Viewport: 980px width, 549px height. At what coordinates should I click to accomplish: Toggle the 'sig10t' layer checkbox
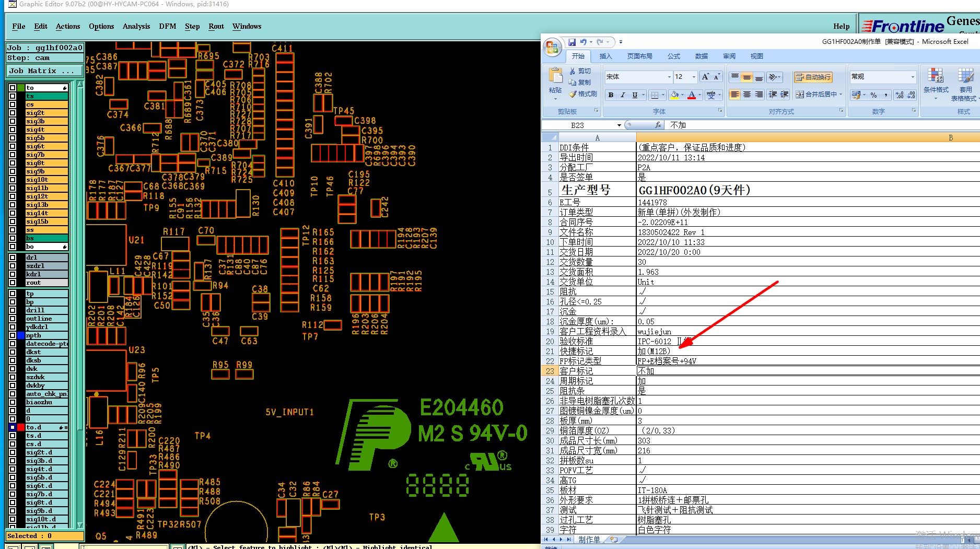click(x=13, y=180)
